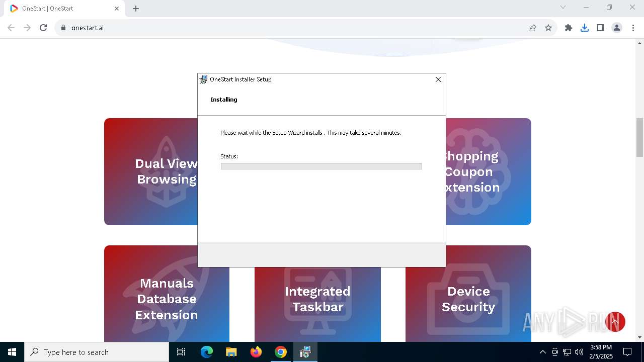Open Task View on the taskbar

tap(181, 352)
